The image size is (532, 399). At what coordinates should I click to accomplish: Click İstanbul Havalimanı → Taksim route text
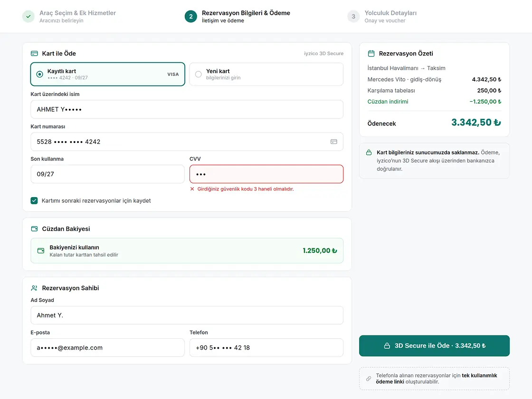pyautogui.click(x=407, y=68)
